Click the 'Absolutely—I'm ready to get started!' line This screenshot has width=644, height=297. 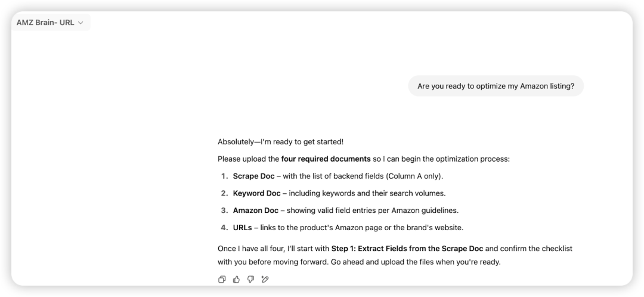[x=280, y=142]
